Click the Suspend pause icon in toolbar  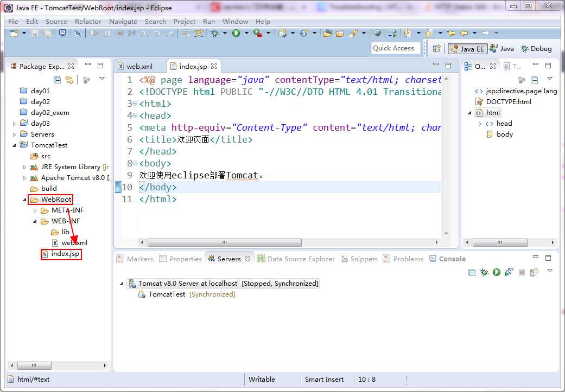(x=107, y=34)
